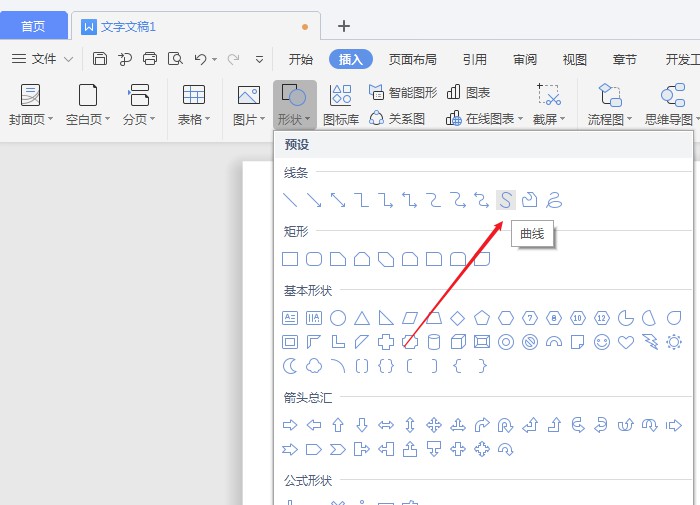Viewport: 700px width, 505px height.
Task: Click the 思维导图 mind map button
Action: coord(672,105)
